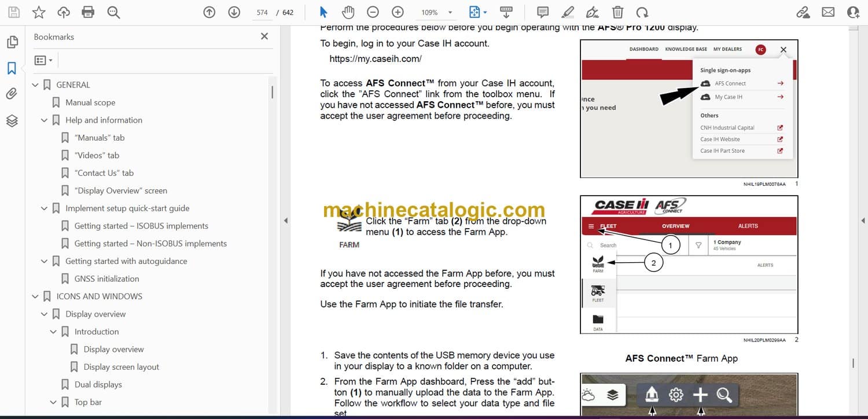The image size is (868, 419).
Task: Click the cloud upload icon
Action: coord(64,12)
